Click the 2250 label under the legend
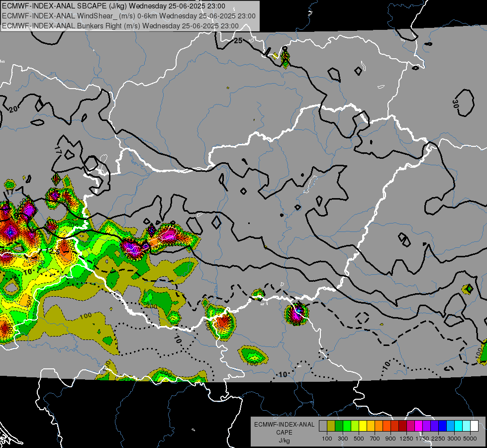The image size is (487, 448). 438,439
